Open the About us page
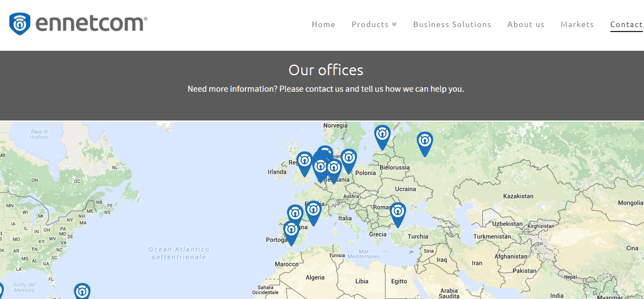 tap(526, 24)
